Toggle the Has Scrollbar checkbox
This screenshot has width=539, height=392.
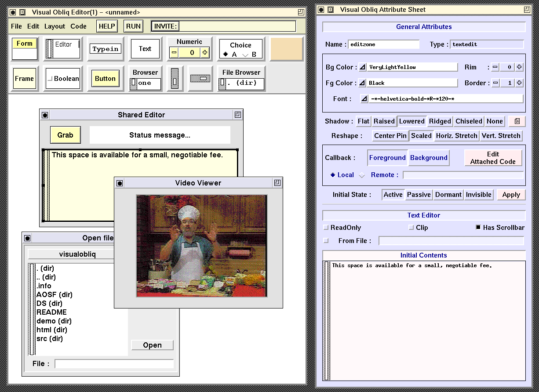click(x=478, y=228)
